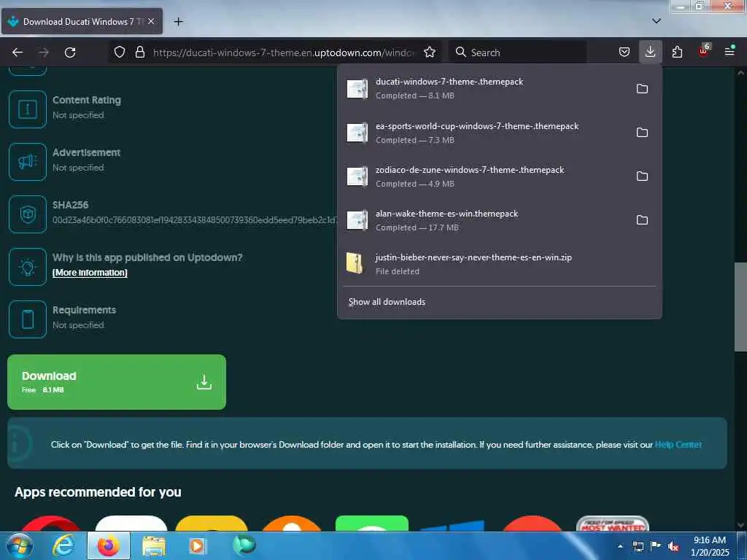The image size is (747, 560).
Task: Focus the URL address bar
Action: (283, 52)
